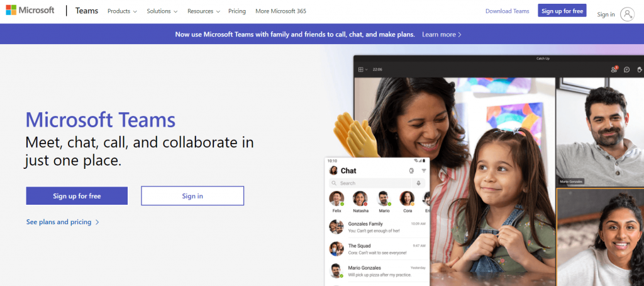Viewport: 644px width, 286px height.
Task: Click the Download Teams link
Action: point(508,11)
